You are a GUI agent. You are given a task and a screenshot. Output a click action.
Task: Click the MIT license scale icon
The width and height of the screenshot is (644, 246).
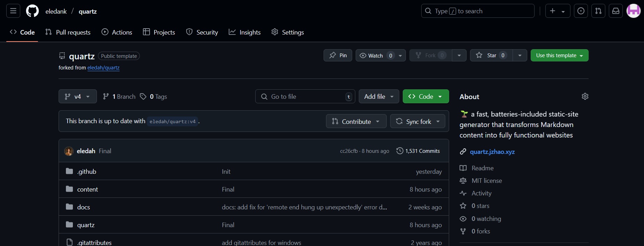click(463, 181)
